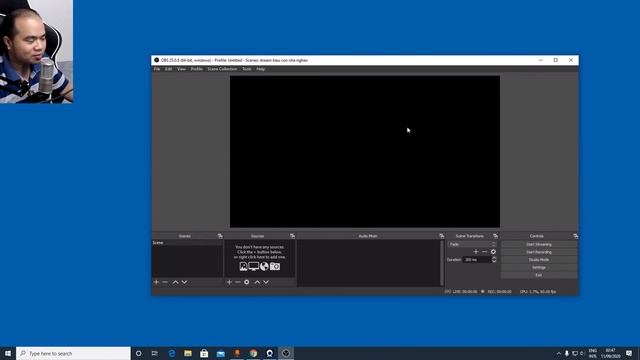Open Cortana circle on the taskbar
Screen dimensions: 640x360
[x=138, y=353]
